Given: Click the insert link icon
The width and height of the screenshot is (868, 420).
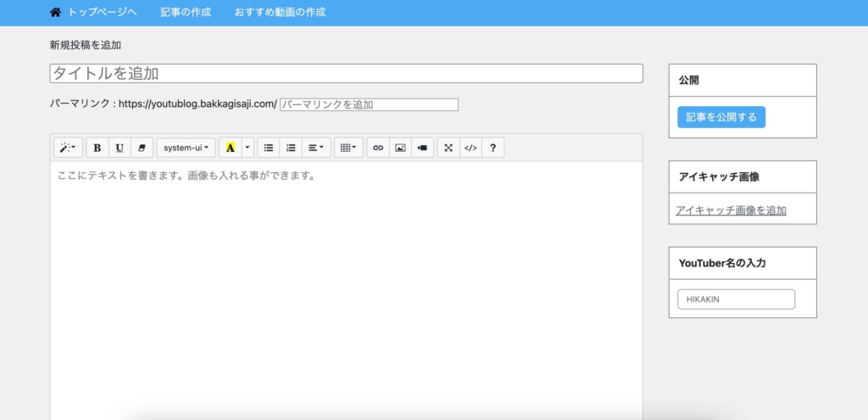Looking at the screenshot, I should (x=378, y=148).
